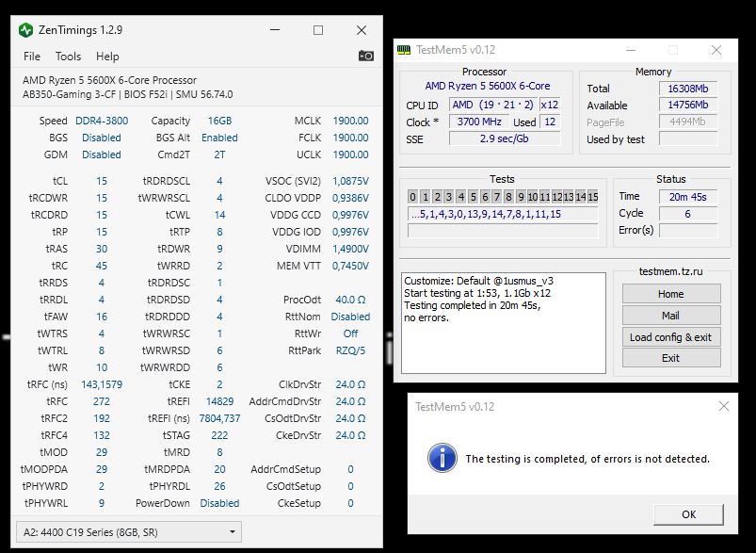Screen dimensions: 756x553
Task: Click the tREFI value 14829
Action: [x=219, y=401]
